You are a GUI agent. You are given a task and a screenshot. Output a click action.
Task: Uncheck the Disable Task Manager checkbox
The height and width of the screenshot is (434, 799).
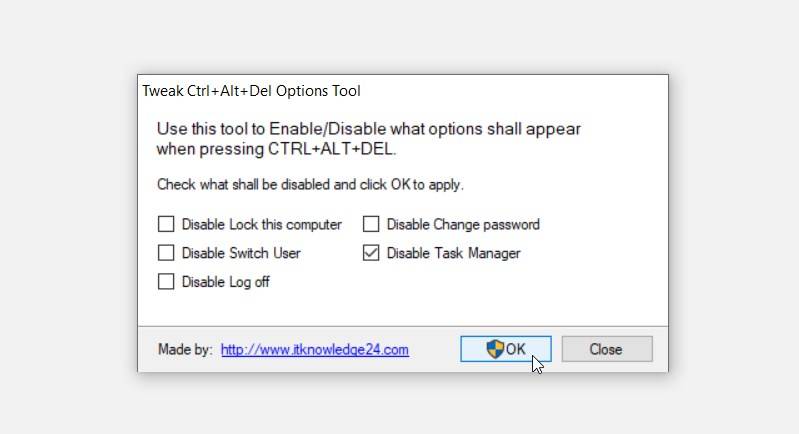pyautogui.click(x=371, y=253)
